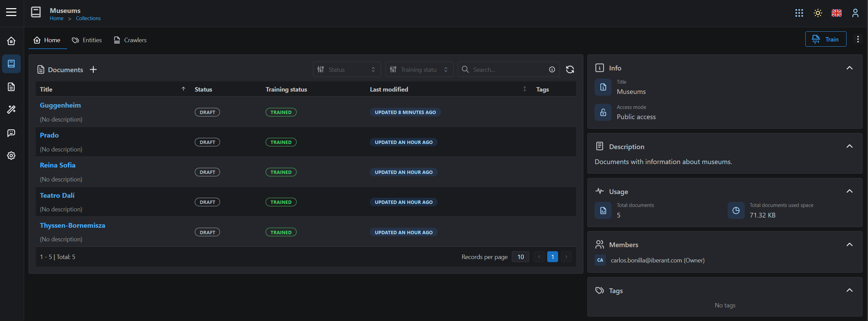The height and width of the screenshot is (321, 868).
Task: Go to the next page arrow
Action: 566,257
